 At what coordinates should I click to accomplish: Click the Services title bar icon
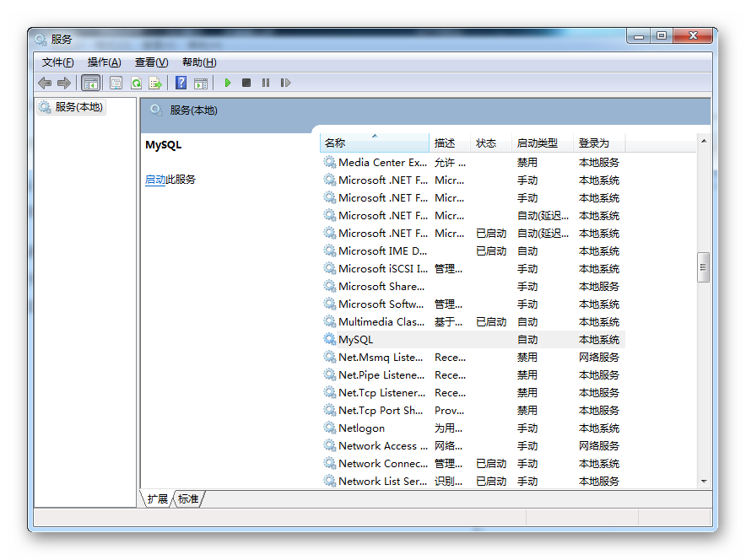coord(41,39)
